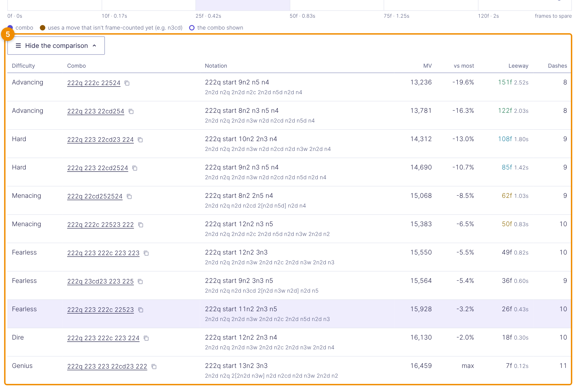Click the Leeway column header
The height and width of the screenshot is (392, 586).
pyautogui.click(x=518, y=66)
